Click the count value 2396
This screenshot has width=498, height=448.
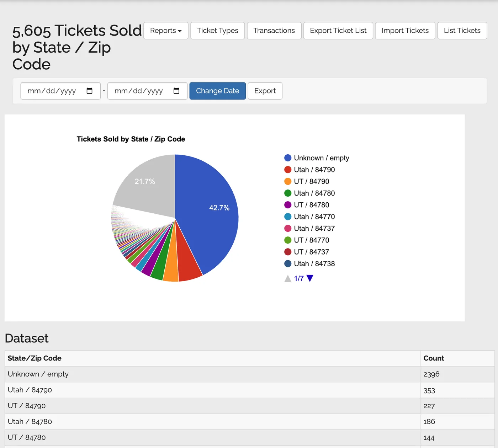(431, 374)
